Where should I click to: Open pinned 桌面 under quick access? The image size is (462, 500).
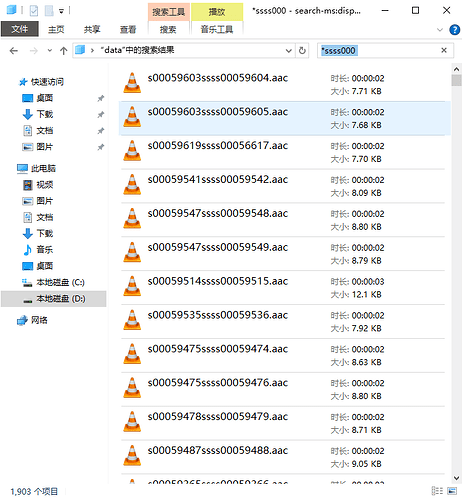(45, 98)
